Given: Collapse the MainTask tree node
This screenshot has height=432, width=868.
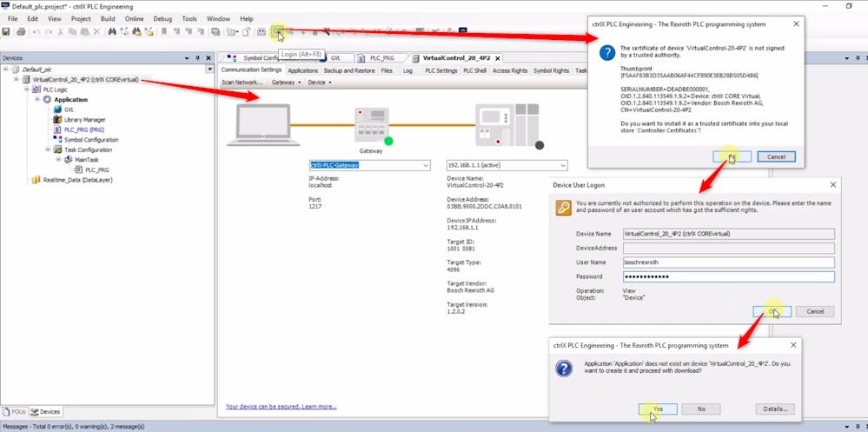Looking at the screenshot, I should click(x=59, y=160).
